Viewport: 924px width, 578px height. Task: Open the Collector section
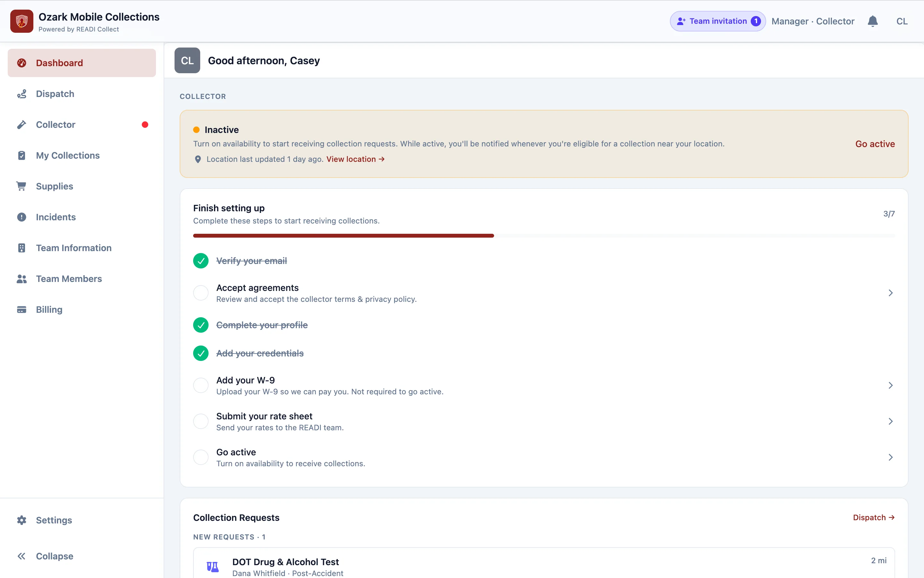[82, 125]
